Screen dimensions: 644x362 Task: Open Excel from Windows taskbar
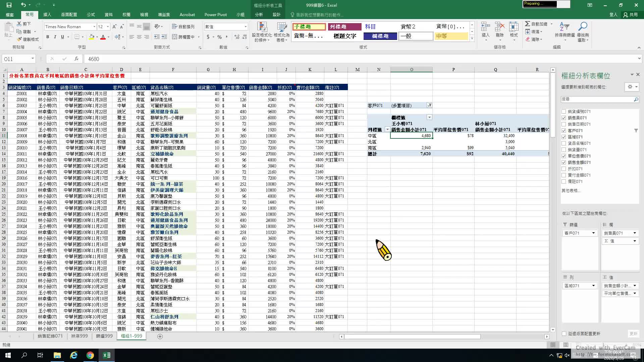pos(107,355)
